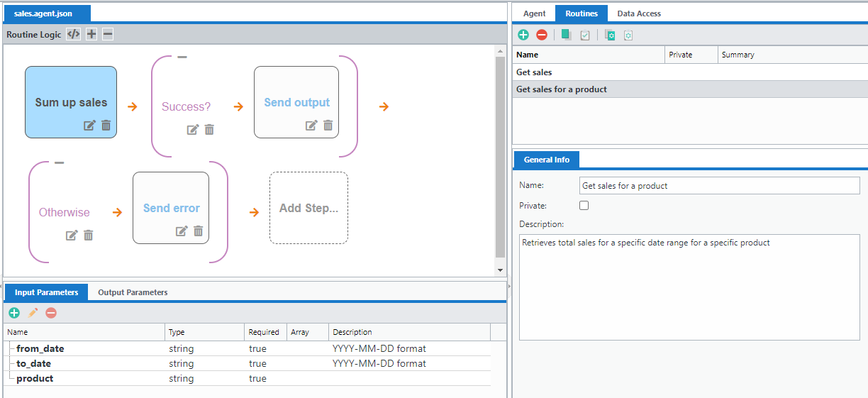Screen dimensions: 868x398
Task: Collapse the Otherwise branch group
Action: pos(60,163)
